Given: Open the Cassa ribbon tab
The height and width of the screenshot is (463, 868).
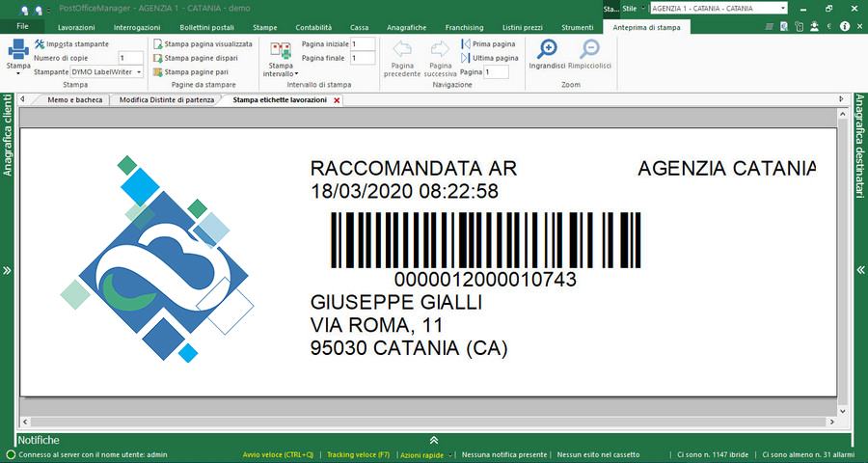Looking at the screenshot, I should [360, 27].
